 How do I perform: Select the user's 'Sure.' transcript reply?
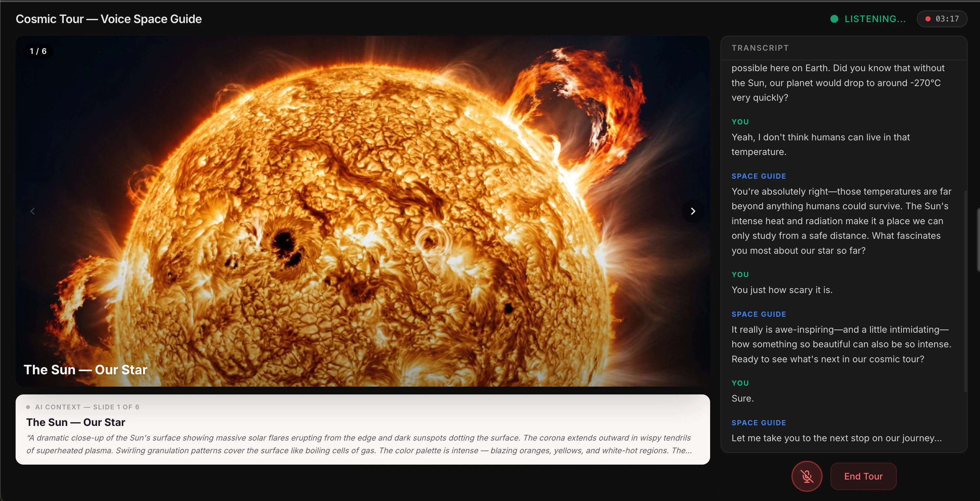[x=742, y=398]
